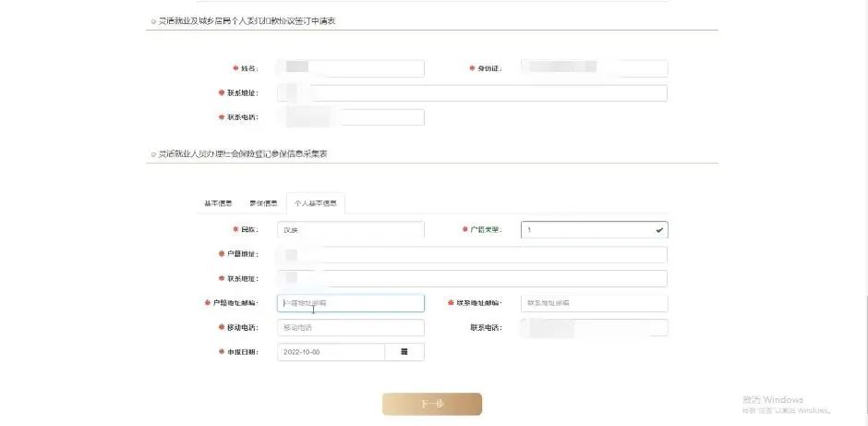Click the 下一步 button

click(431, 404)
